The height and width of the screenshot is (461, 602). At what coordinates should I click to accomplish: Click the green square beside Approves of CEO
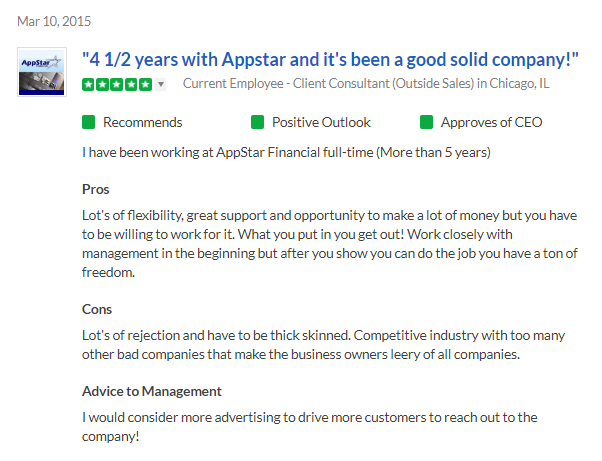(426, 122)
